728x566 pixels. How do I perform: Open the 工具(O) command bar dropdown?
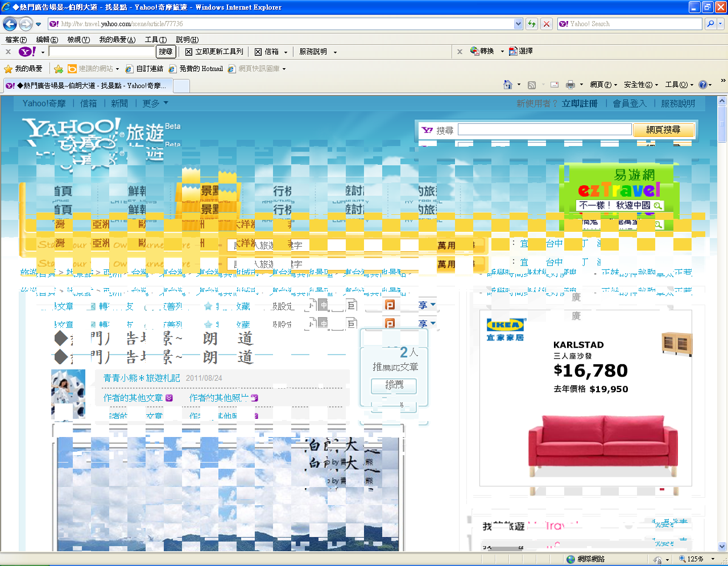[x=679, y=85]
